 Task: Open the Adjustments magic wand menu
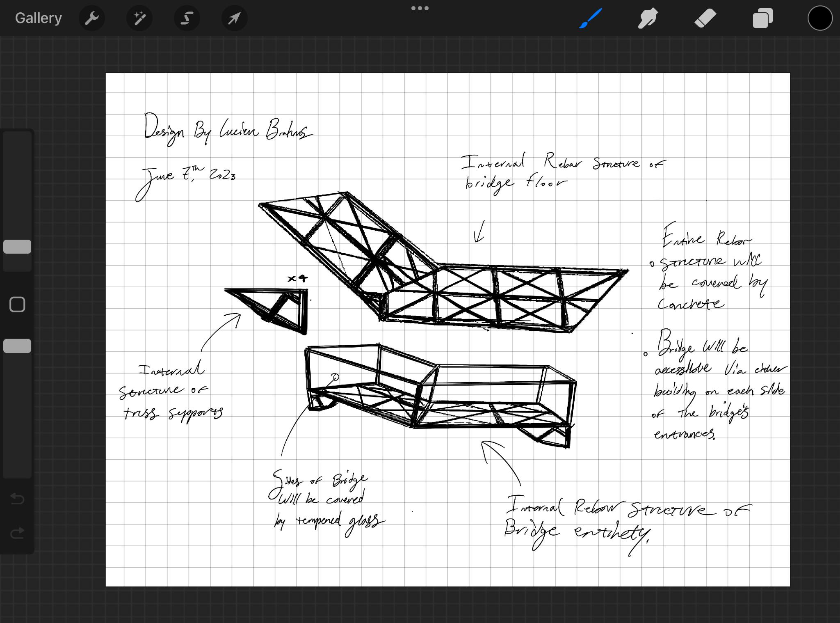pyautogui.click(x=139, y=18)
